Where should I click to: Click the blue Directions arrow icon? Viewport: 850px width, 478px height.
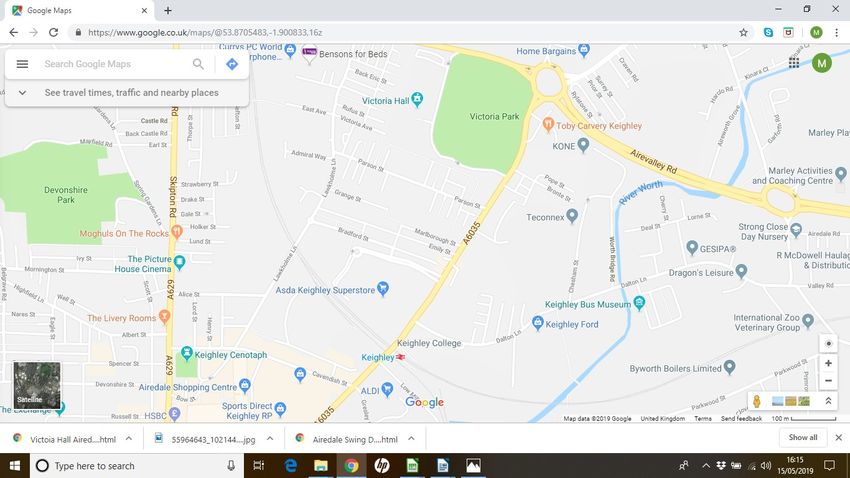click(232, 64)
